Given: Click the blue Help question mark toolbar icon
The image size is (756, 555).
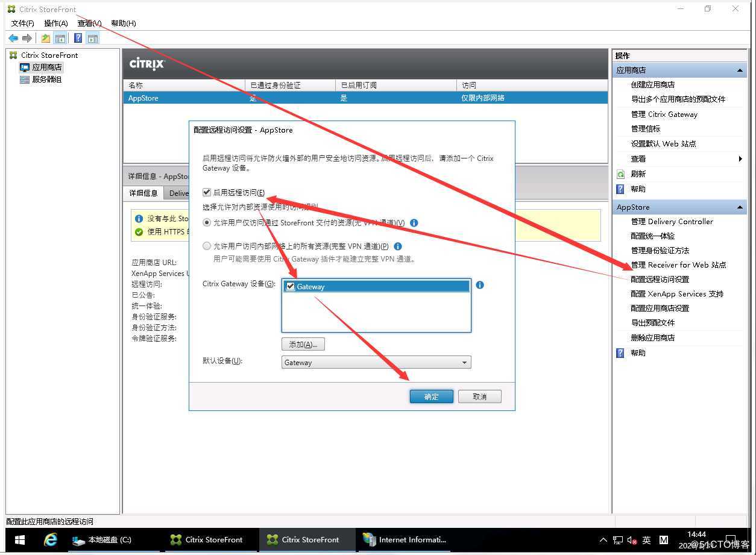Looking at the screenshot, I should point(78,39).
